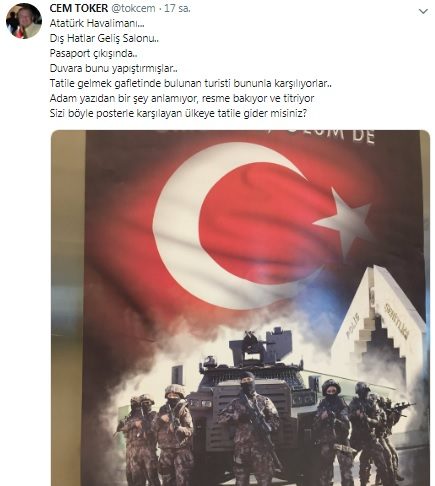Click the CEM TOKER display name
Image resolution: width=435 pixels, height=486 pixels.
tap(79, 8)
